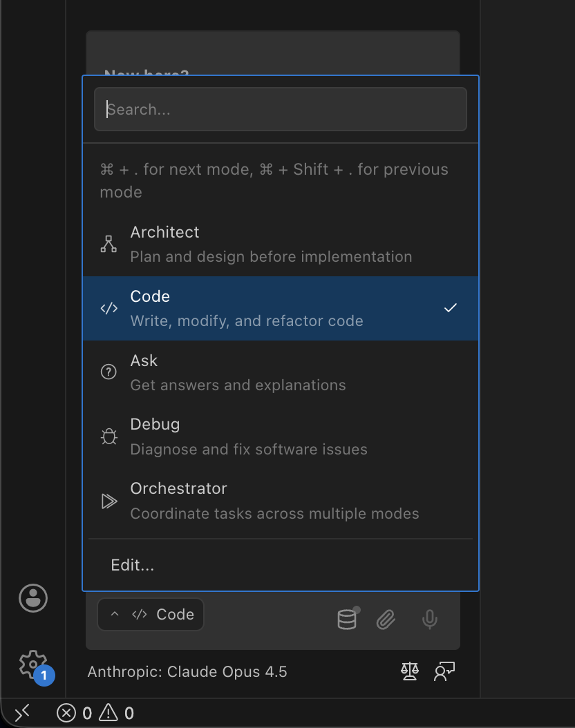The height and width of the screenshot is (728, 575).
Task: Open Settings using the gear icon with badge
Action: (x=32, y=664)
